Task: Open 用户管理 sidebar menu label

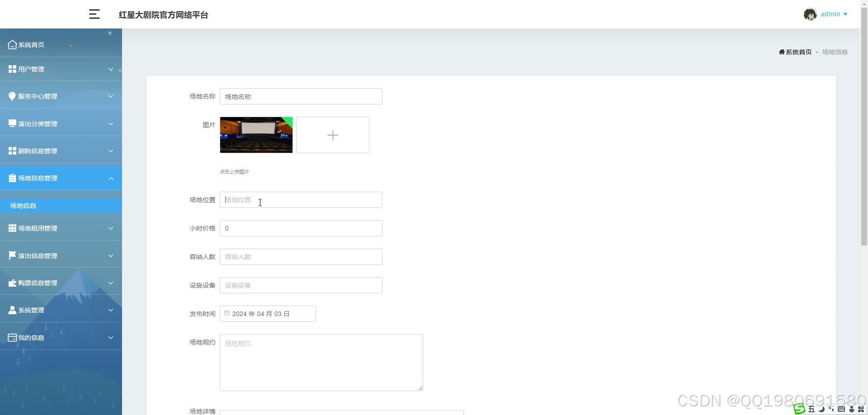Action: click(x=31, y=69)
